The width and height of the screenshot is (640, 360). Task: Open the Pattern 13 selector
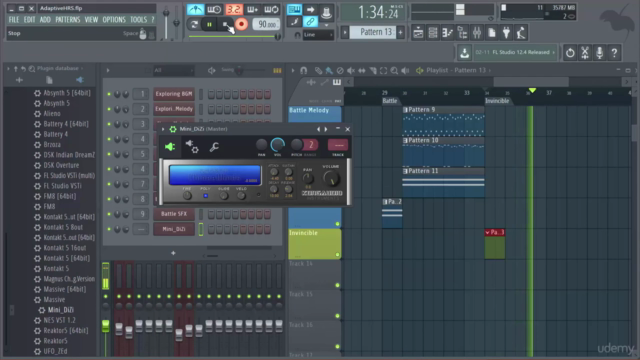pos(372,32)
